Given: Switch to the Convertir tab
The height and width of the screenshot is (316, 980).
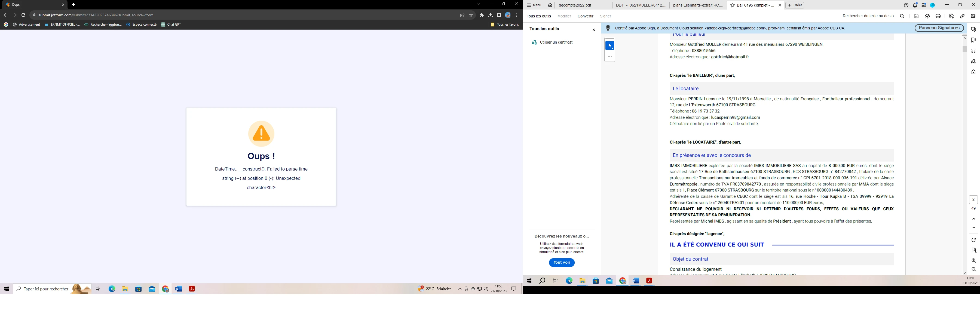Looking at the screenshot, I should [585, 16].
